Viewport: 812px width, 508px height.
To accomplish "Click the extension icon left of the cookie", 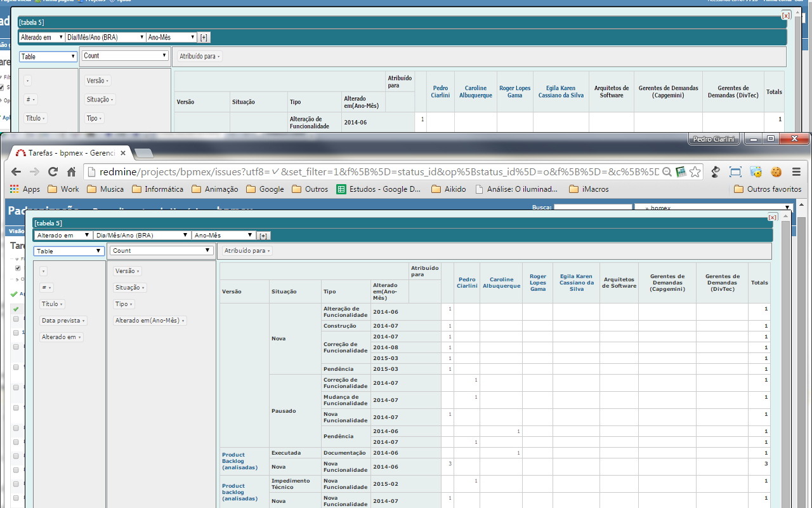I will click(x=756, y=171).
